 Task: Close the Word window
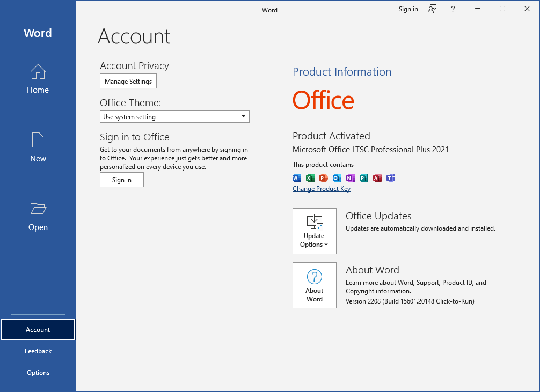coord(527,9)
